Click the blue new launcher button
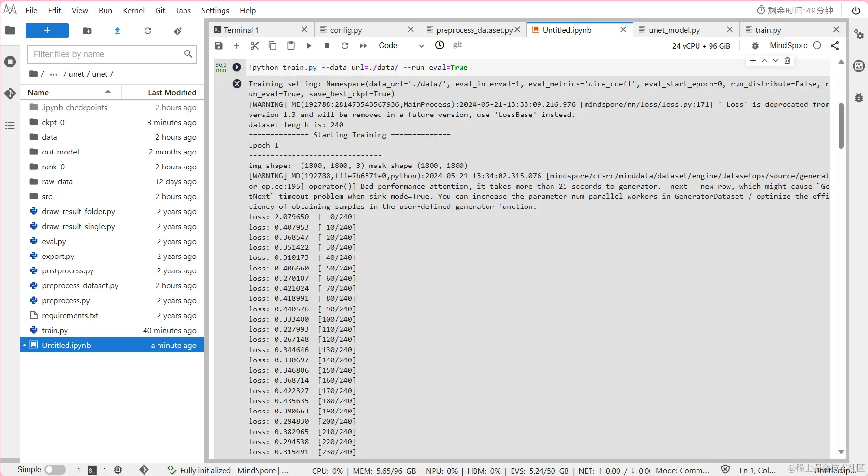Image resolution: width=868 pixels, height=476 pixels. point(47,30)
